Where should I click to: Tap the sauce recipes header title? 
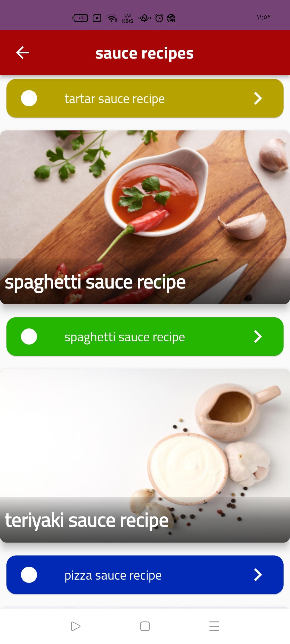[x=144, y=53]
